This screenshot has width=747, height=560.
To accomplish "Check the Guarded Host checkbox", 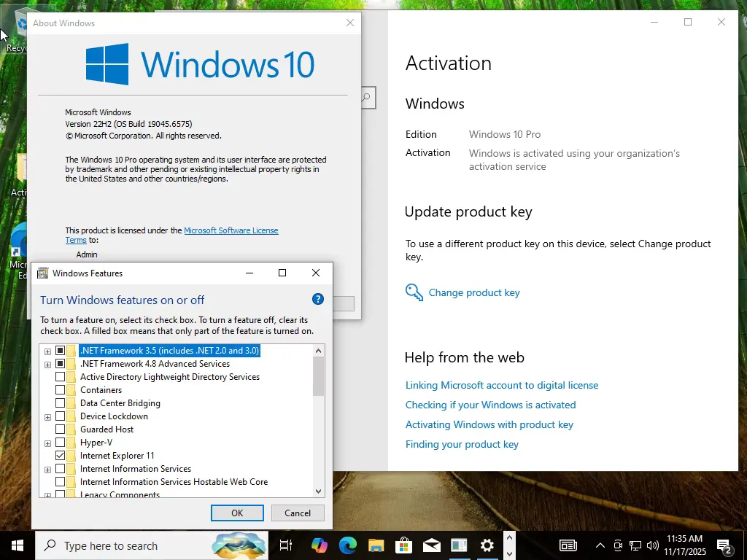I will coord(60,429).
